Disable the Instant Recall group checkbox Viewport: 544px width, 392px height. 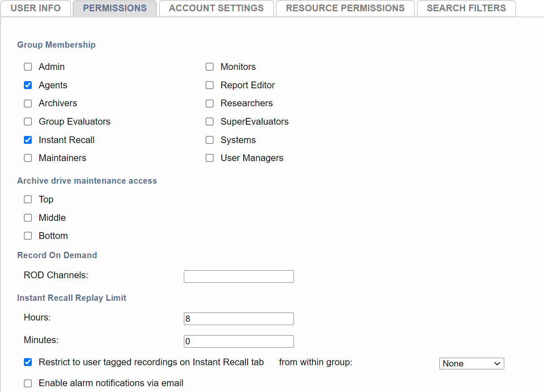click(x=28, y=140)
